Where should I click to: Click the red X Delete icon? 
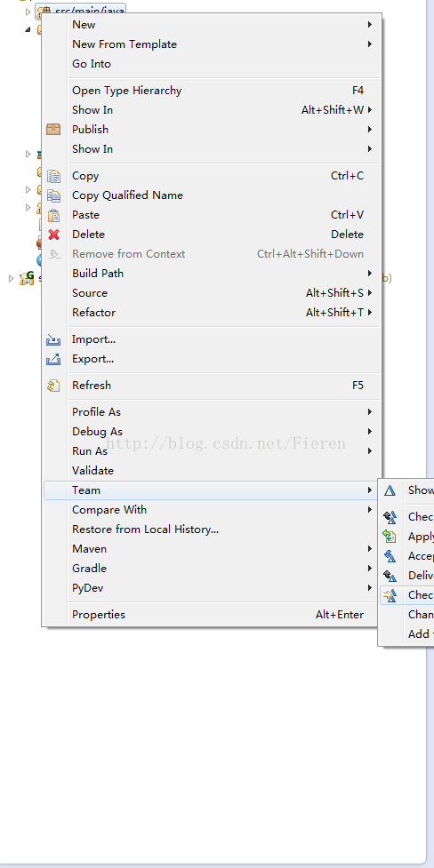pos(53,235)
